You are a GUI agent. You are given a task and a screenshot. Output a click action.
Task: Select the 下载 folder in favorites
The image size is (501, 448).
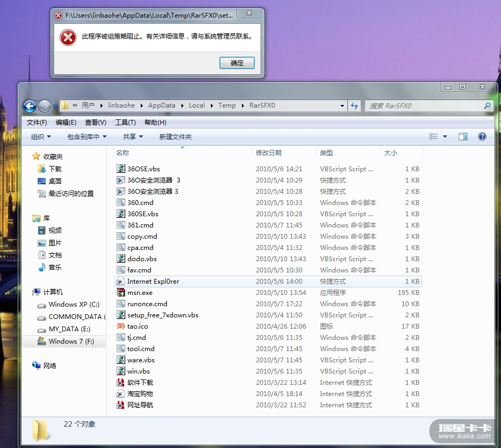55,169
